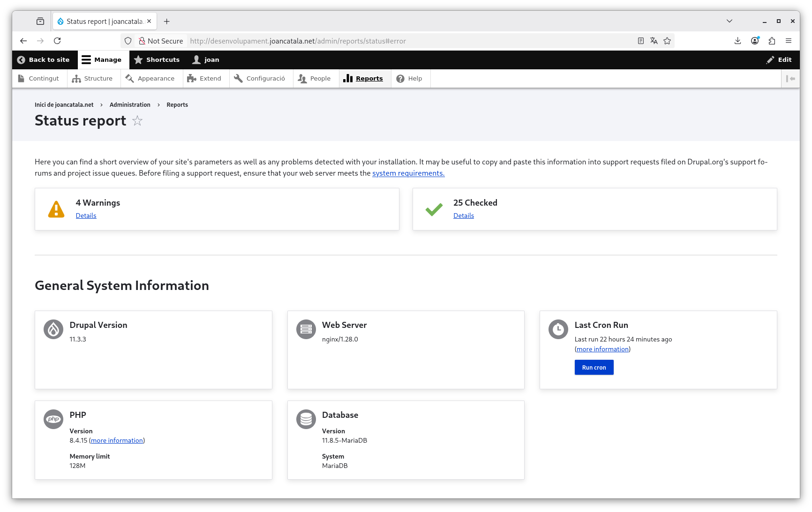812x512 pixels.
Task: Expand the Not Secure site information
Action: [161, 41]
